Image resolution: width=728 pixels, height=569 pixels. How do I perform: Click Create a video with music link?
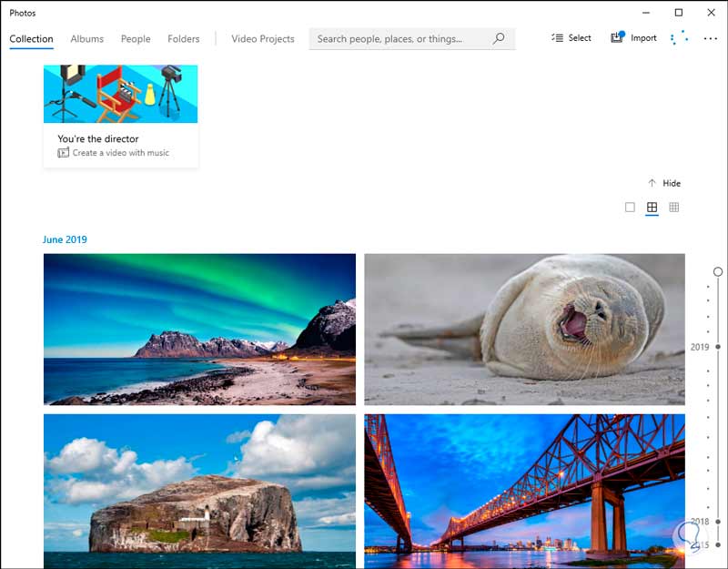tap(121, 153)
